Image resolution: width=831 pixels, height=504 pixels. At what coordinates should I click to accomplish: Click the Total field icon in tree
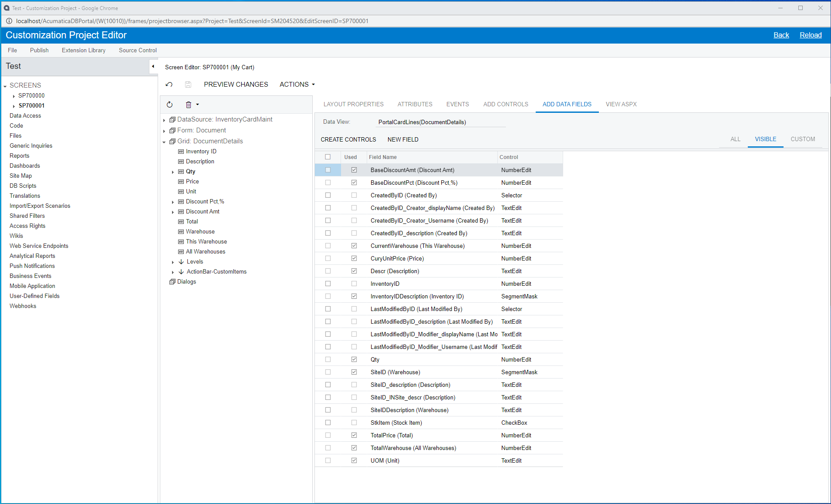(181, 222)
